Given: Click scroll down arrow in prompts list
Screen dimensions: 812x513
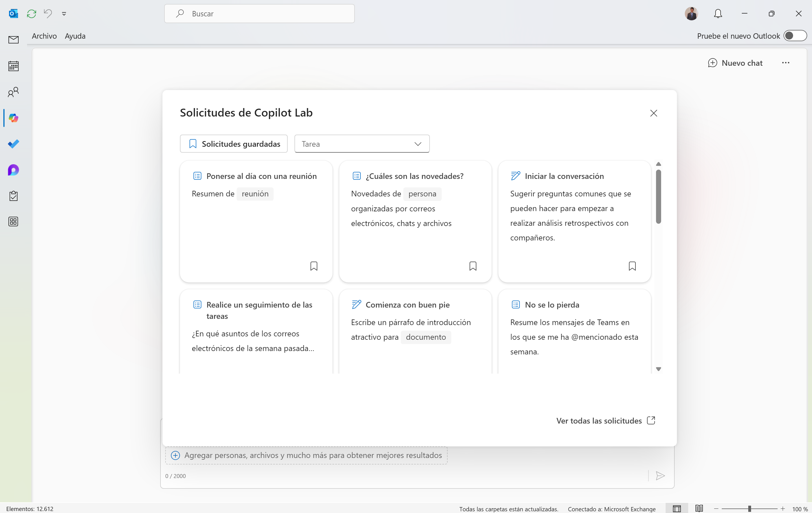Looking at the screenshot, I should (658, 369).
